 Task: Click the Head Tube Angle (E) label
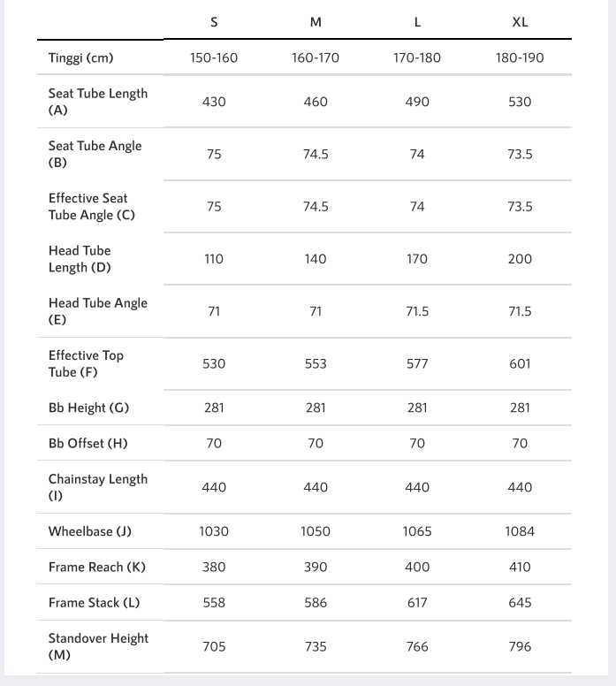[98, 311]
